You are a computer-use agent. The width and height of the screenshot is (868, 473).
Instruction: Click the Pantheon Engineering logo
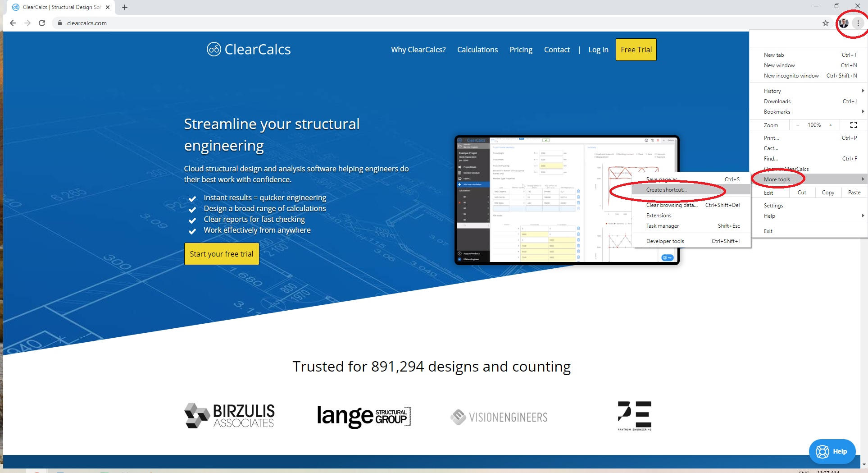[635, 416]
